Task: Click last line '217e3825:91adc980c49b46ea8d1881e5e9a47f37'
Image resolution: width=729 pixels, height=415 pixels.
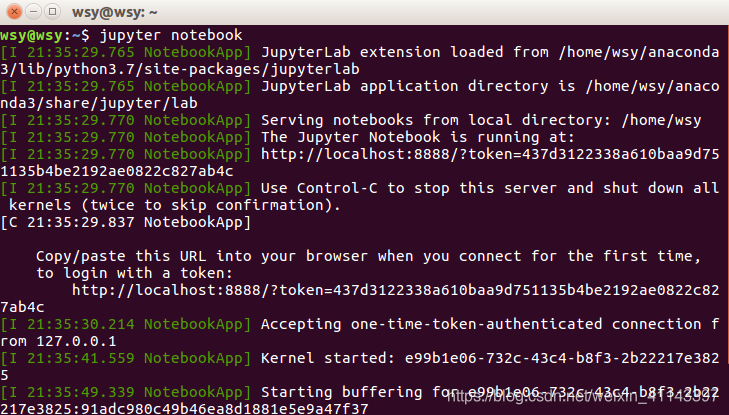Action: 184,409
